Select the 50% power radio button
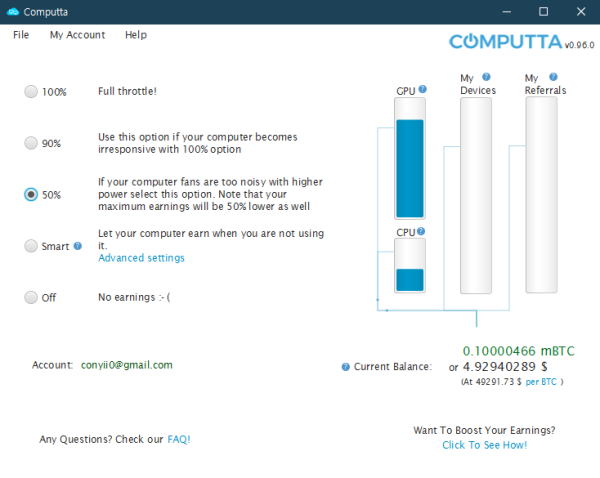600x478 pixels. pyautogui.click(x=31, y=195)
